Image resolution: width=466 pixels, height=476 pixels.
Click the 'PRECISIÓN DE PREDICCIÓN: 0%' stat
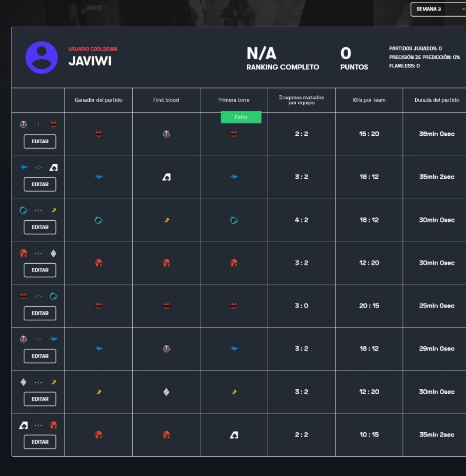(x=425, y=57)
